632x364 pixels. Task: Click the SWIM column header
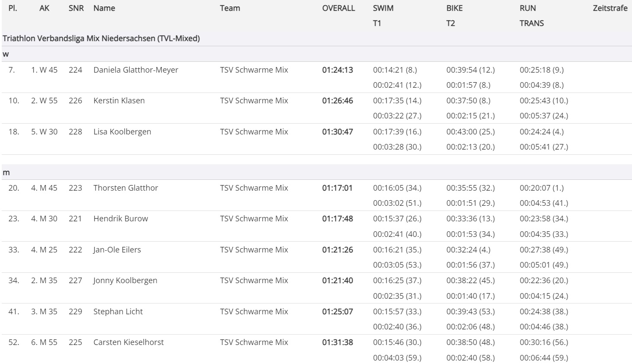click(383, 8)
